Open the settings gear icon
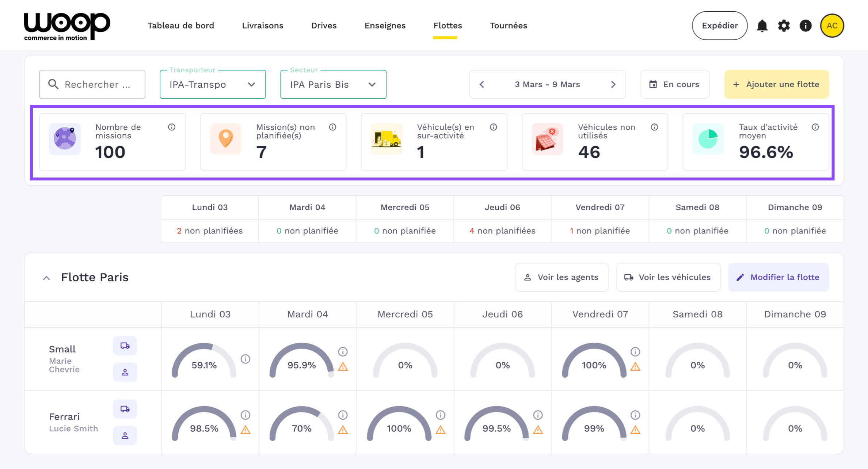Screen dimensions: 868x469 pyautogui.click(x=784, y=26)
